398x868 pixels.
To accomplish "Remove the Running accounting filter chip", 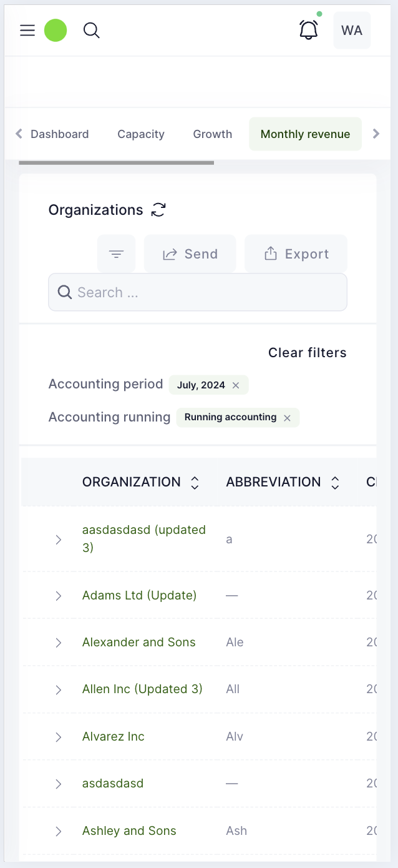I will pyautogui.click(x=287, y=418).
